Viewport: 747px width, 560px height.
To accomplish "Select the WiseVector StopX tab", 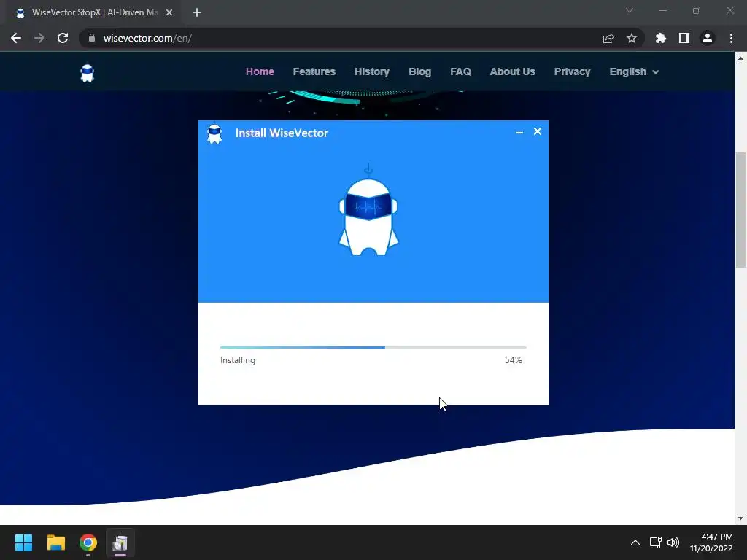I will (x=94, y=12).
